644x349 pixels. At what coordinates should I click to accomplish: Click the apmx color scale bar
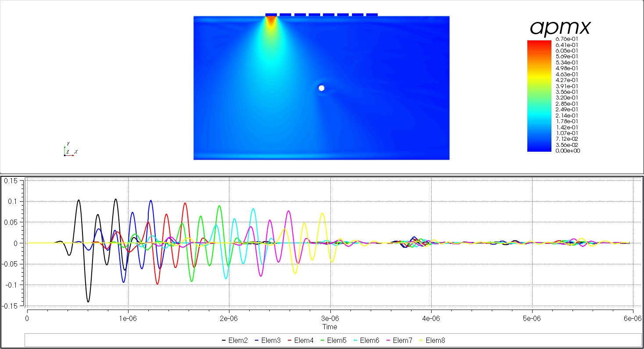click(539, 96)
